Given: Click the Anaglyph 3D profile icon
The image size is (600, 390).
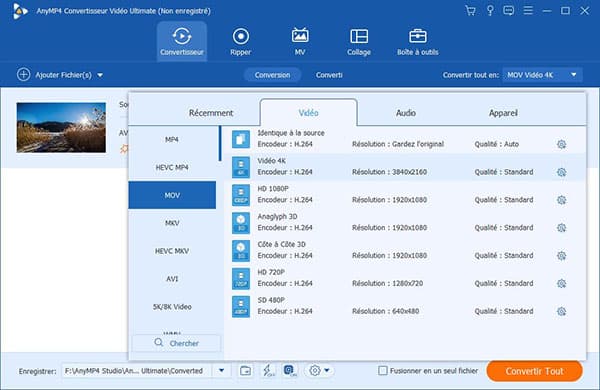Looking at the screenshot, I should (241, 223).
